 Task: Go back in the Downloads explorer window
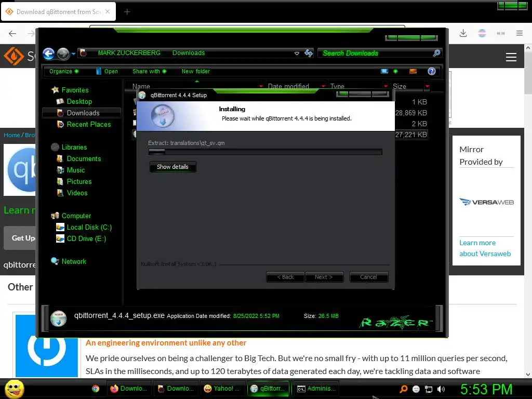pos(49,54)
